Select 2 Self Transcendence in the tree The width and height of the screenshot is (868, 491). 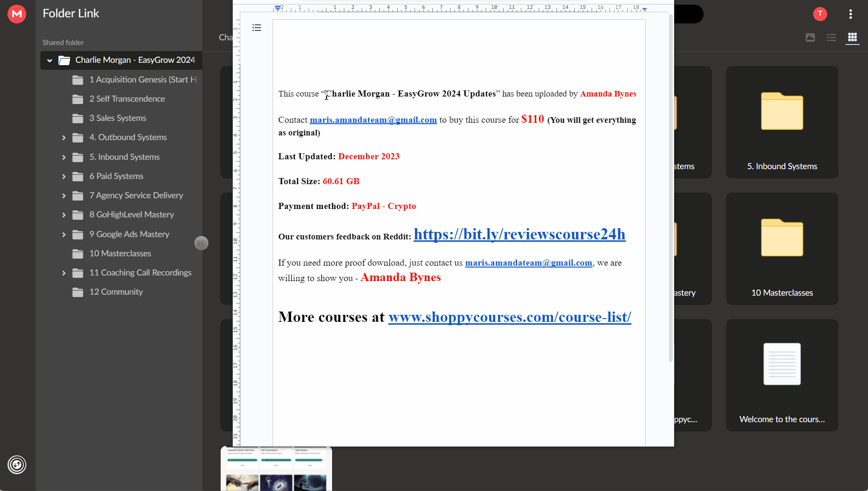pyautogui.click(x=127, y=99)
